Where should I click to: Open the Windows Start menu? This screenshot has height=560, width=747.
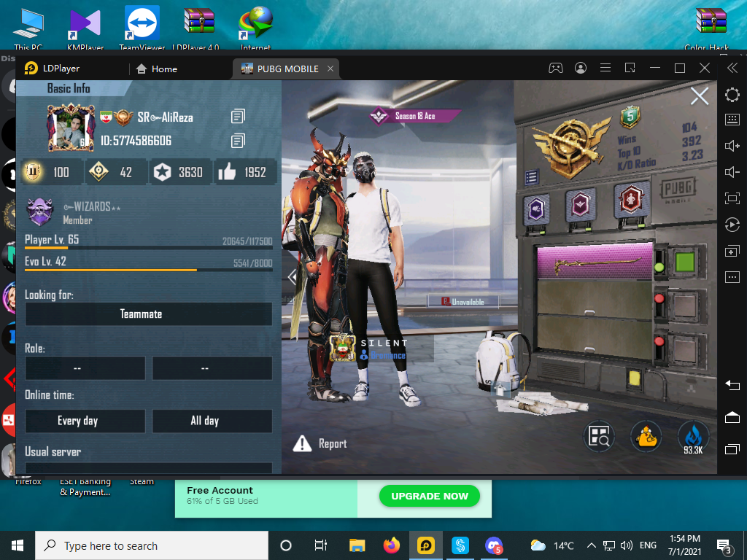18,545
